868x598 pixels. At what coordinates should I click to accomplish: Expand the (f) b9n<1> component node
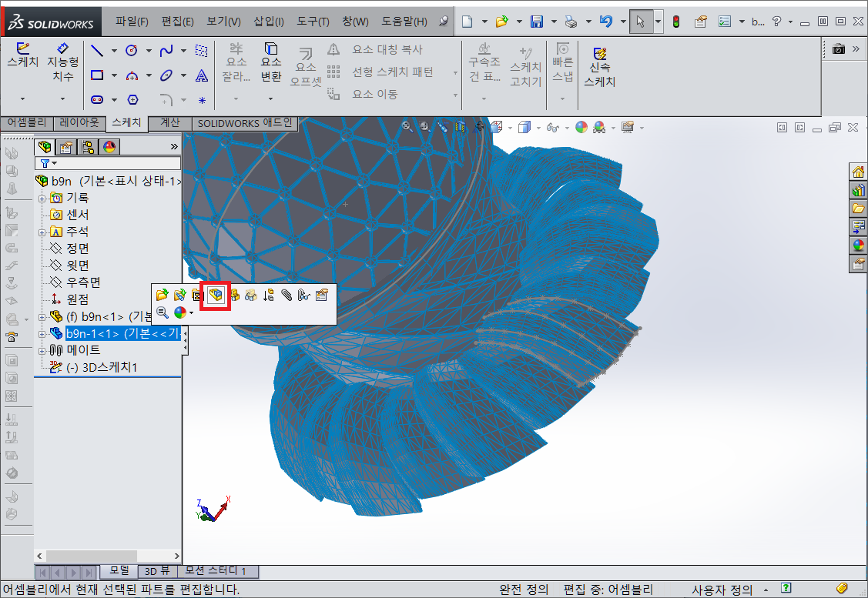42,318
